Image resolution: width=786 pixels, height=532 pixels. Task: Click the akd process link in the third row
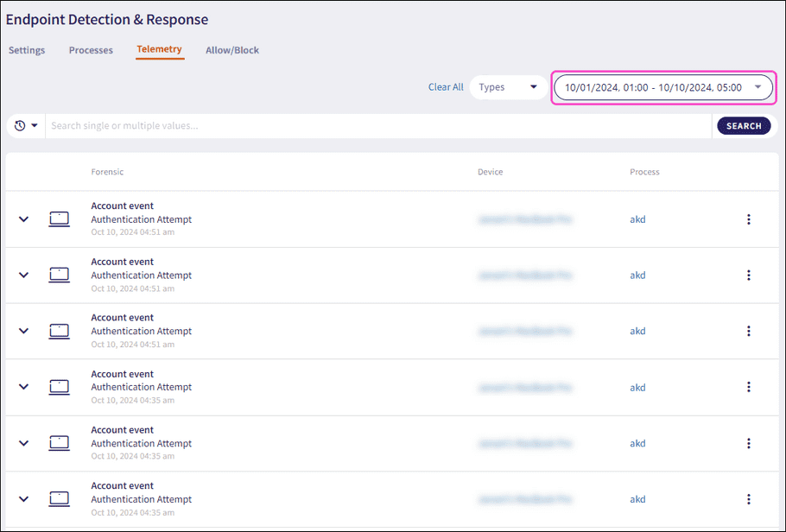[637, 331]
